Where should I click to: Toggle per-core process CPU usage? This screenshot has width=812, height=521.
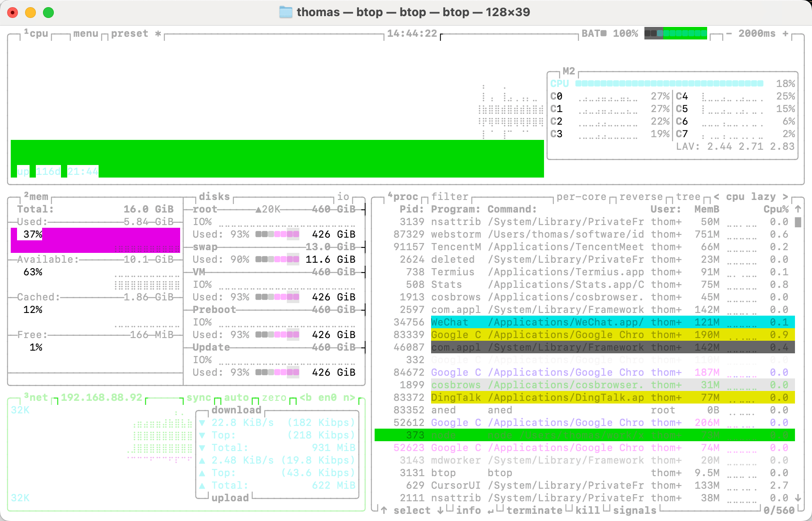581,197
